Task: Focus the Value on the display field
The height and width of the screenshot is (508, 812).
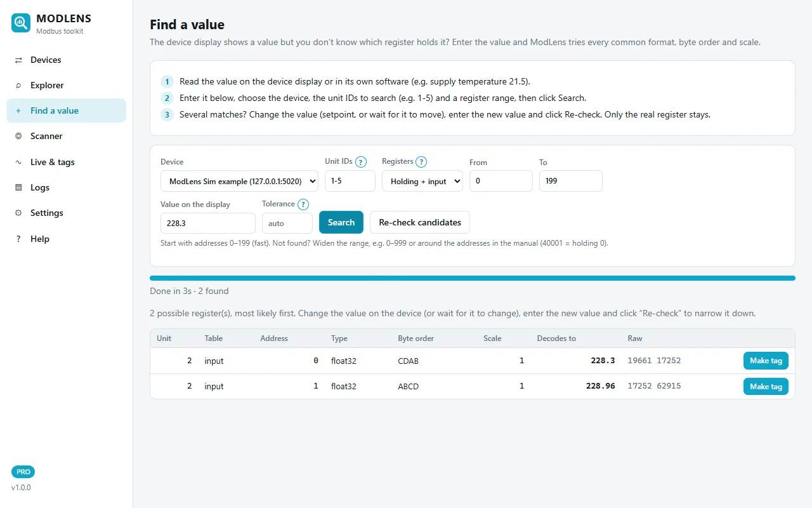Action: pos(208,224)
